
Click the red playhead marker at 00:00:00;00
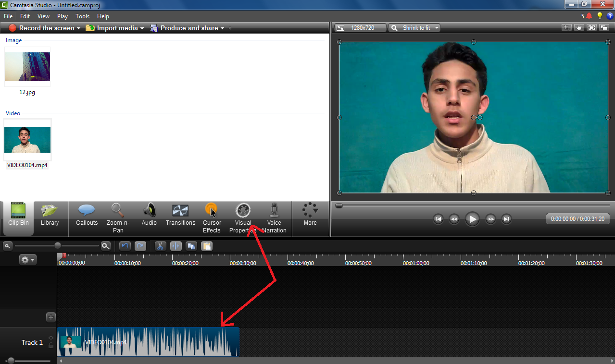(63, 256)
